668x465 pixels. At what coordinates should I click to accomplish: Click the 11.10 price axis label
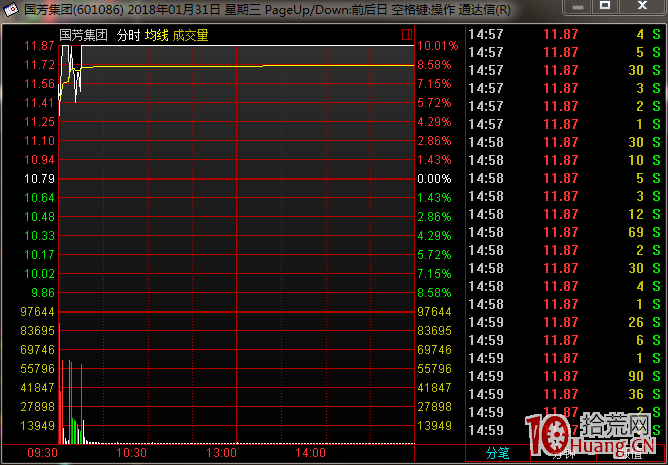coord(39,141)
